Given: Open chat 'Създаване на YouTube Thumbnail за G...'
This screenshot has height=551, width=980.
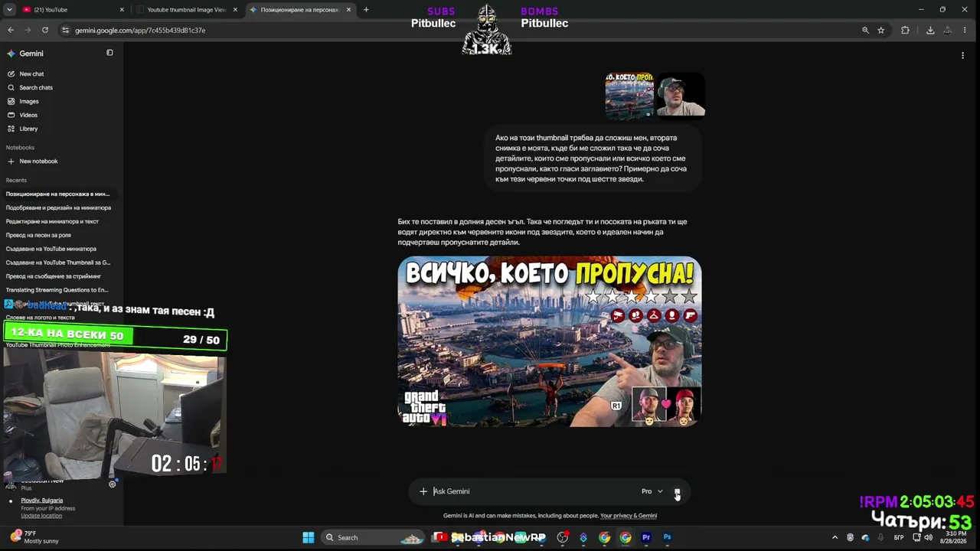Looking at the screenshot, I should pos(58,263).
